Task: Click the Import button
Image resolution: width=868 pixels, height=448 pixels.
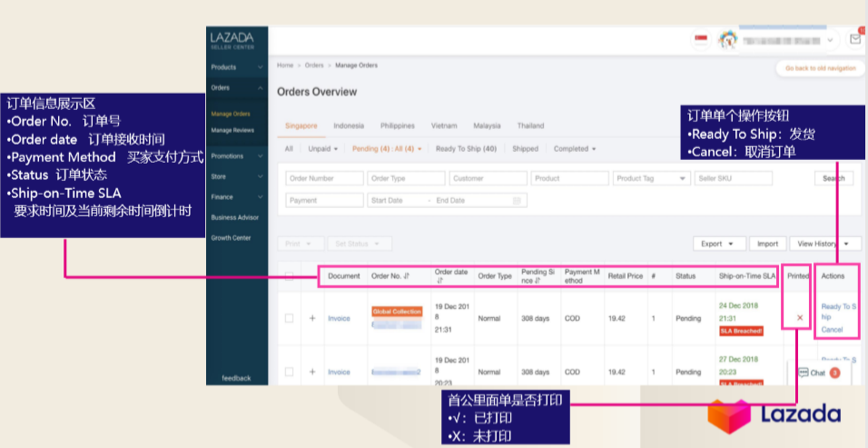Action: pos(767,244)
